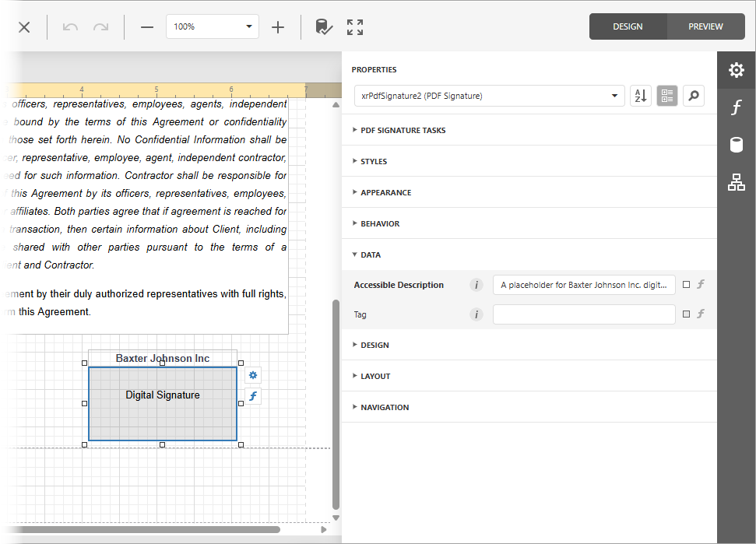Expand the PDF Signature Tasks section
The image size is (756, 544).
point(529,130)
